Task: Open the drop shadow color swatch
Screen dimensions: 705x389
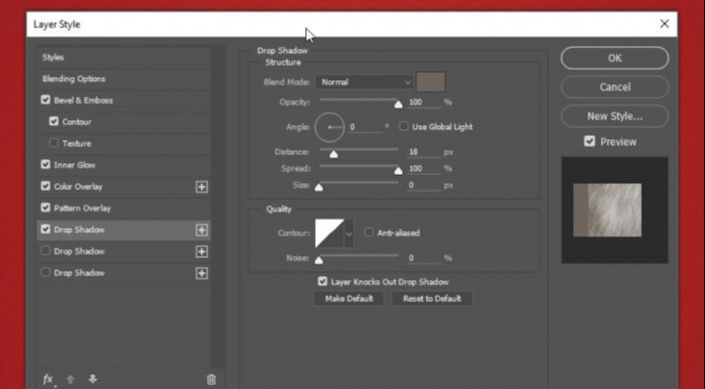Action: pyautogui.click(x=431, y=82)
